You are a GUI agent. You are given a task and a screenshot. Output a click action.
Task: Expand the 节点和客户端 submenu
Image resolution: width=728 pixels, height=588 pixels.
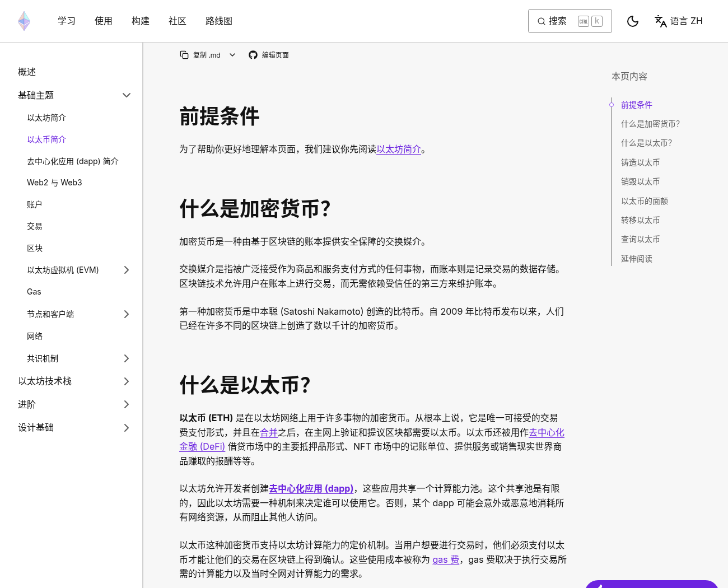[127, 314]
